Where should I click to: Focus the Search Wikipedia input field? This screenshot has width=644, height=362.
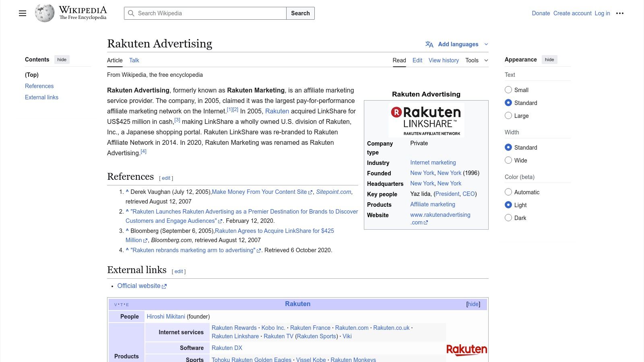[205, 13]
